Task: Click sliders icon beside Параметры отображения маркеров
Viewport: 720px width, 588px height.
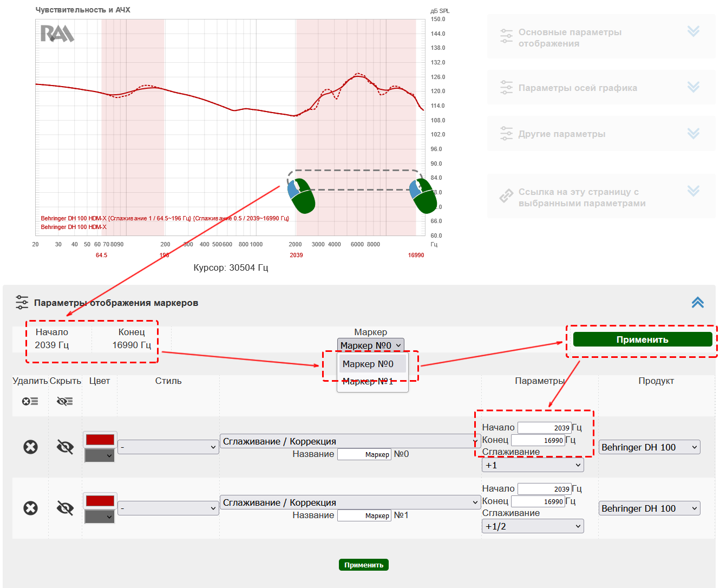Action: (x=22, y=302)
